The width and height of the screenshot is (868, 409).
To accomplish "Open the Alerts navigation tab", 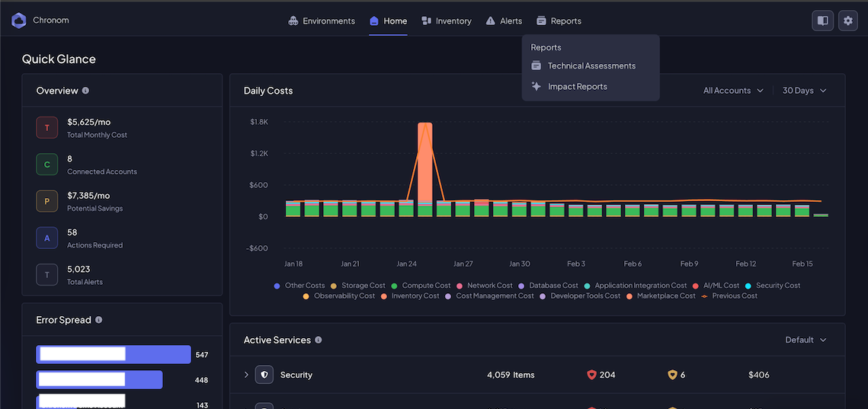I will [x=504, y=21].
